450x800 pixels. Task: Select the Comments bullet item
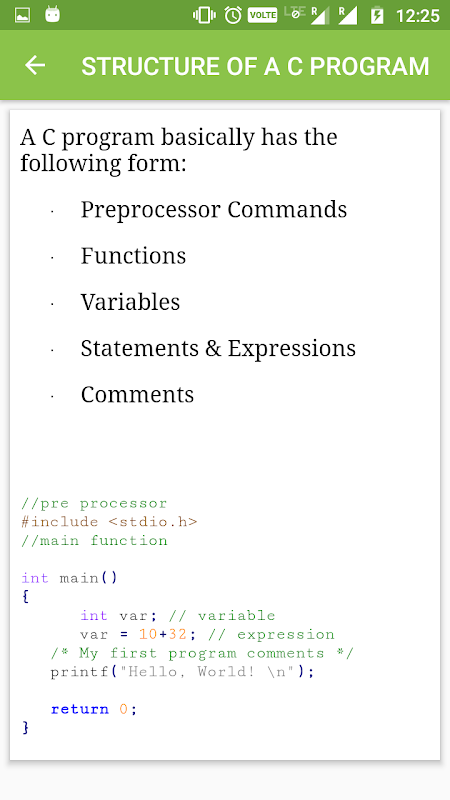137,394
